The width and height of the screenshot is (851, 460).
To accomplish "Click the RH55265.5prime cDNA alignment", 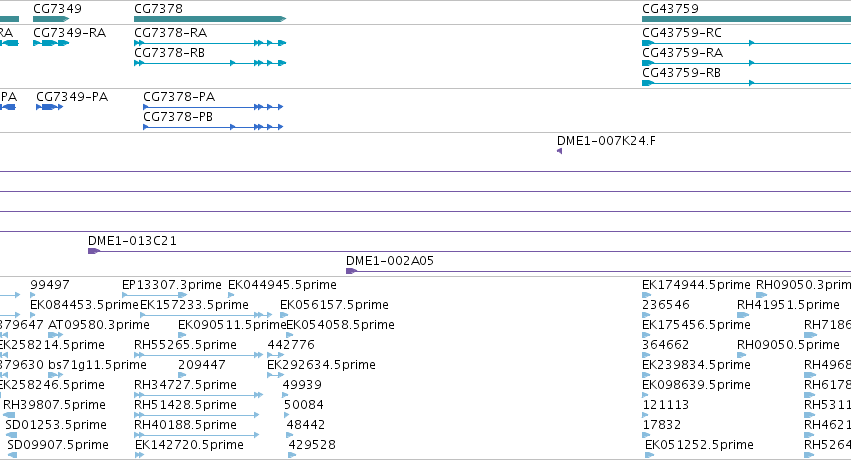I will (199, 355).
